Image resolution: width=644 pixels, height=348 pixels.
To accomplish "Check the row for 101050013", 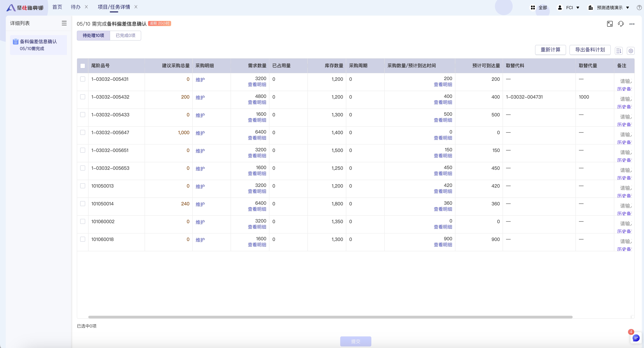I will (x=82, y=186).
